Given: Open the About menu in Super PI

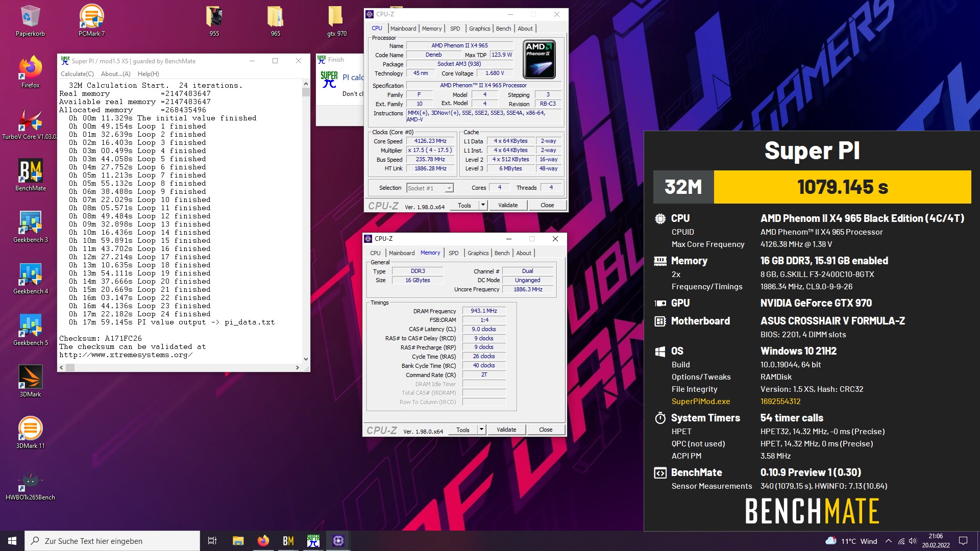Looking at the screenshot, I should point(115,74).
